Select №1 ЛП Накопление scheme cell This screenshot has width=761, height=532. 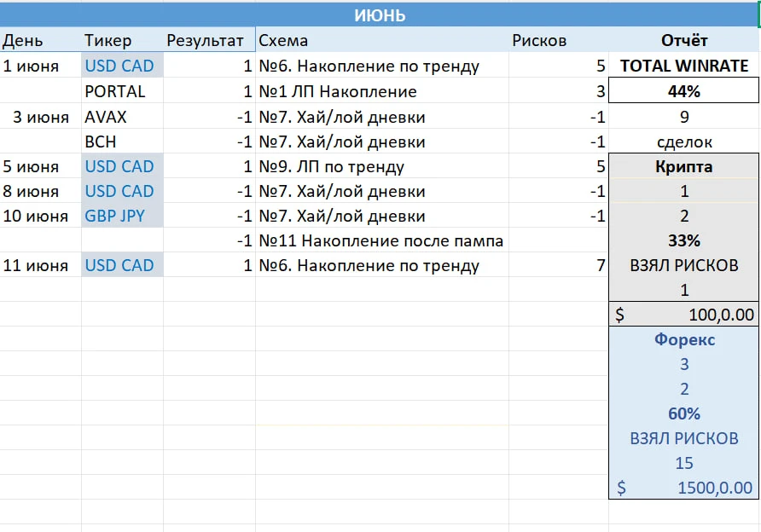[x=382, y=91]
